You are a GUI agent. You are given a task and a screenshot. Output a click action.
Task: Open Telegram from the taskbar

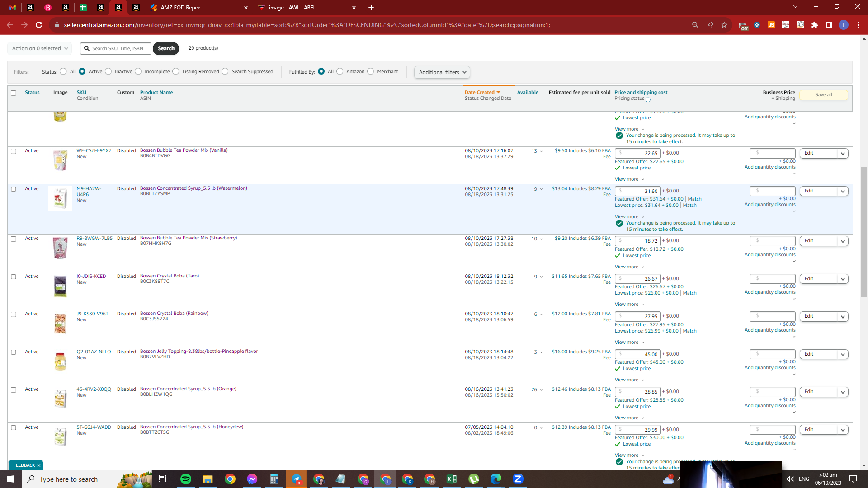(297, 479)
